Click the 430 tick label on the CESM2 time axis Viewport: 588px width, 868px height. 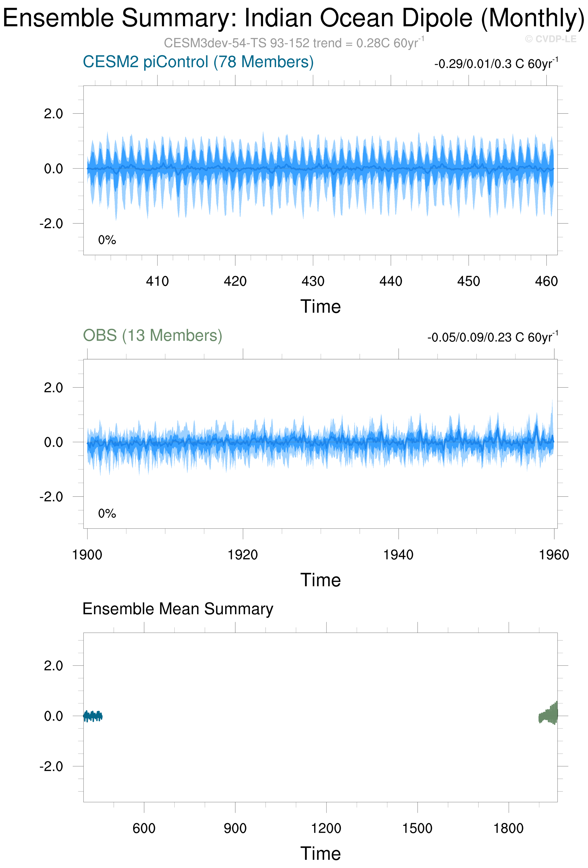[x=313, y=281]
